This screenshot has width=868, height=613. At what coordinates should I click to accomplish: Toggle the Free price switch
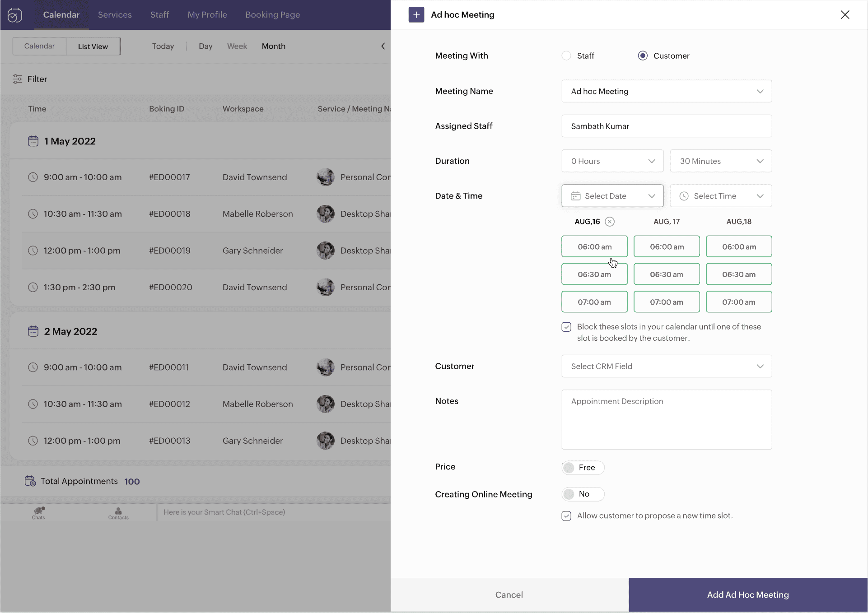coord(583,467)
